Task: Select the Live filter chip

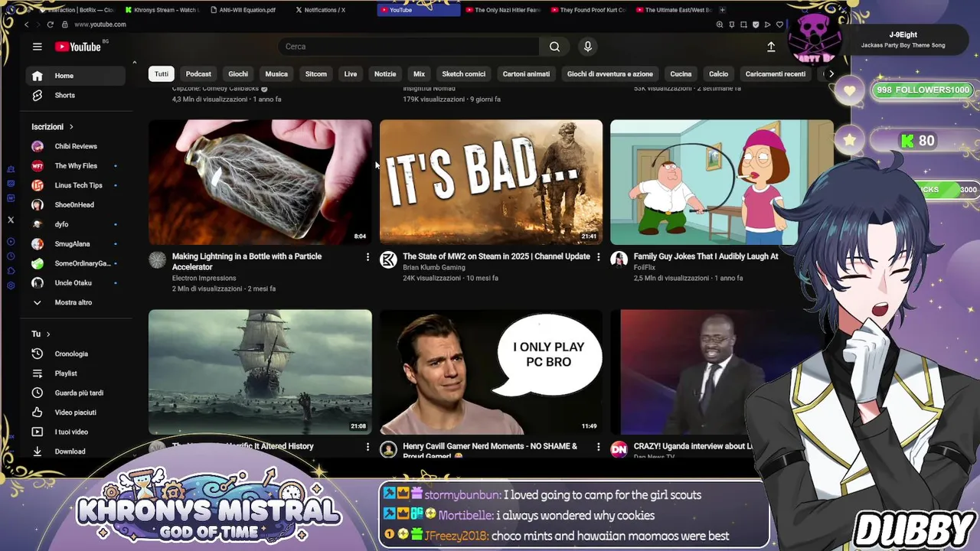Action: coord(351,74)
